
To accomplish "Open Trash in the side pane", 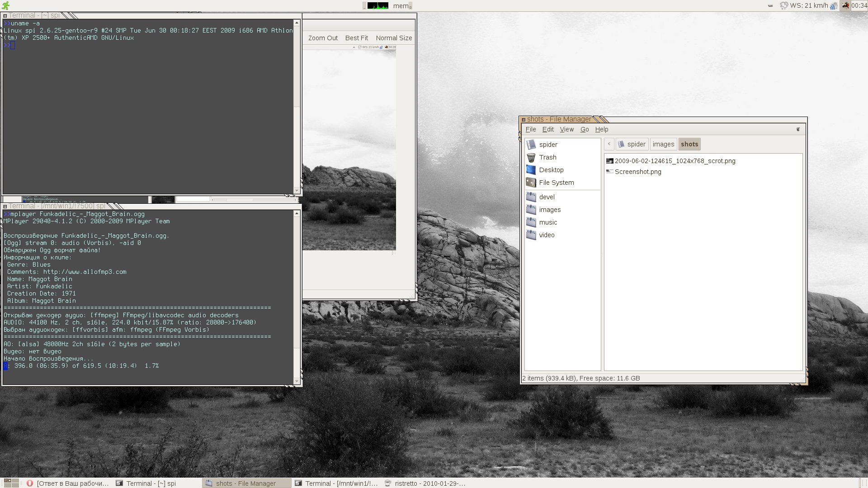I will pyautogui.click(x=562, y=157).
